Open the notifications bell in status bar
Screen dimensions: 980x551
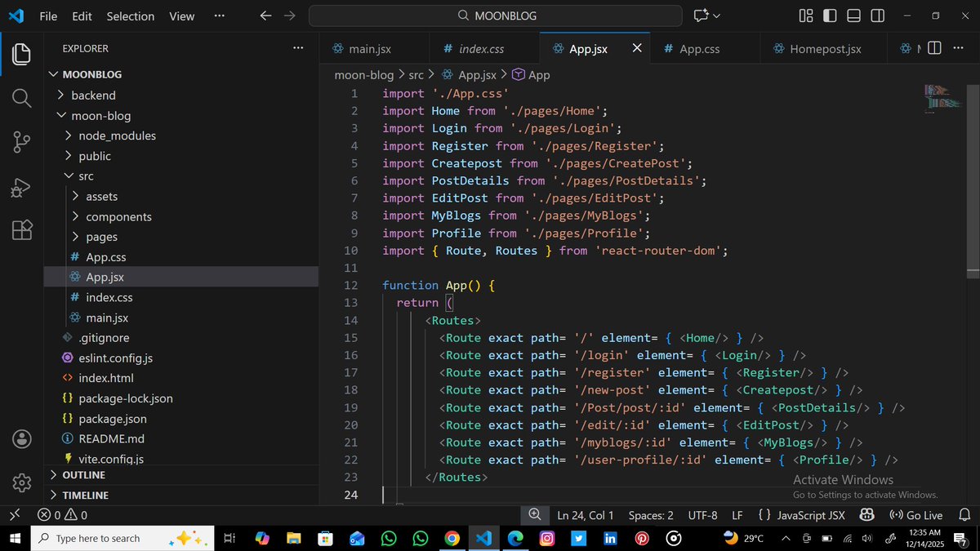tap(964, 515)
